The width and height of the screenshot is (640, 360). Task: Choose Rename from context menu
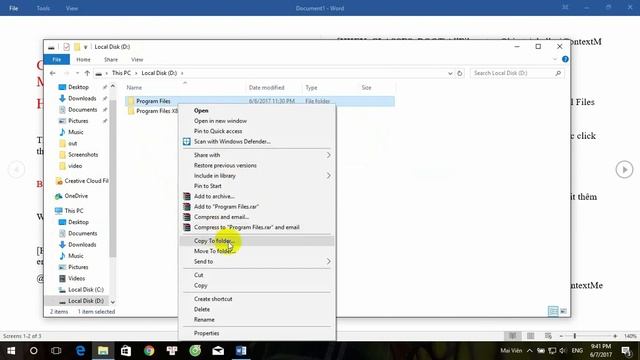(x=257, y=320)
